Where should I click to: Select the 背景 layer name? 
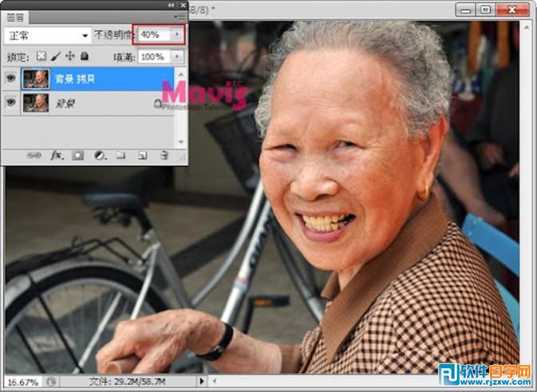tap(65, 103)
